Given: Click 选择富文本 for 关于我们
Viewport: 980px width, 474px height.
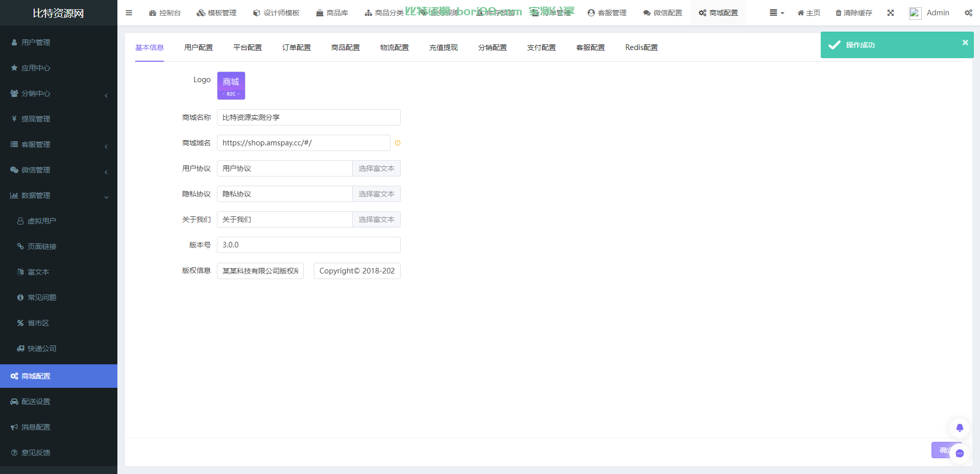Looking at the screenshot, I should 377,219.
